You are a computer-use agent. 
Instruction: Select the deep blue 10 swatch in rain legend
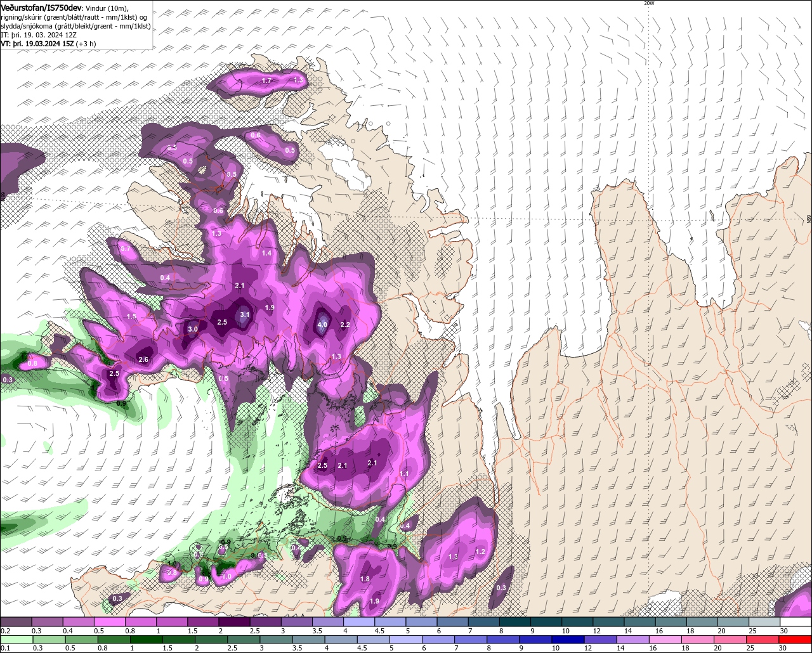(x=568, y=639)
